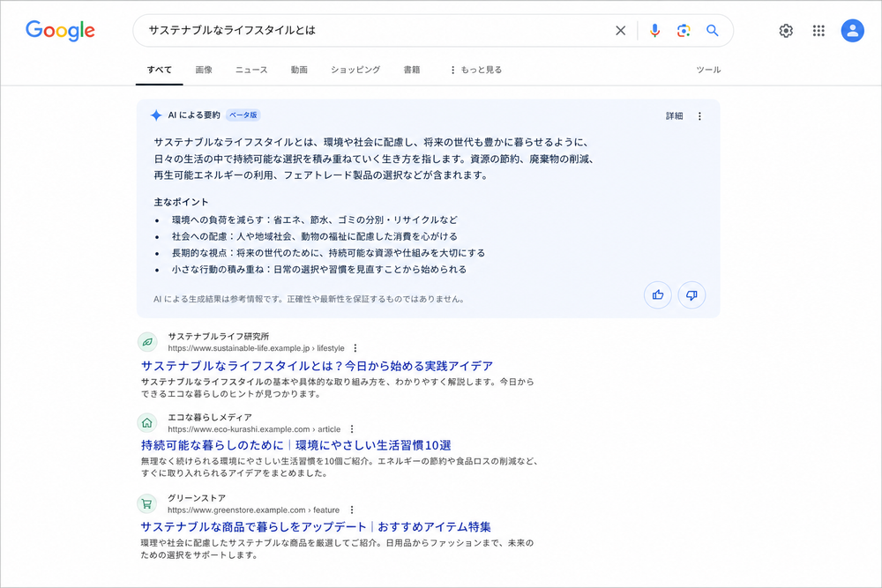This screenshot has height=588, width=882.
Task: Give thumbs down to the AI summary
Action: click(691, 295)
